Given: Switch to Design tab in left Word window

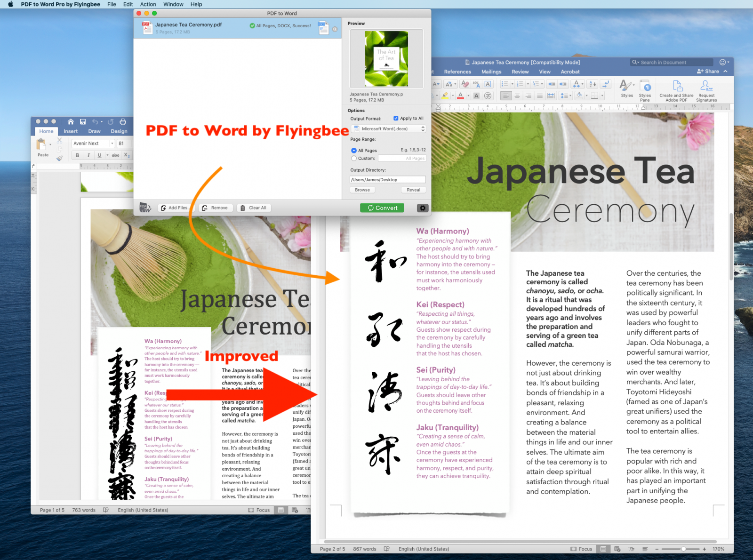Looking at the screenshot, I should point(119,131).
